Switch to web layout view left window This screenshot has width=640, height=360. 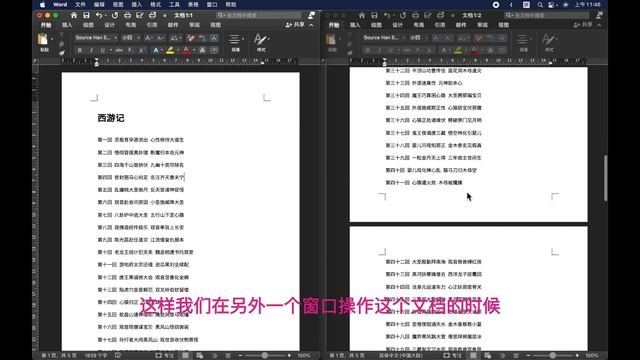[x=200, y=356]
